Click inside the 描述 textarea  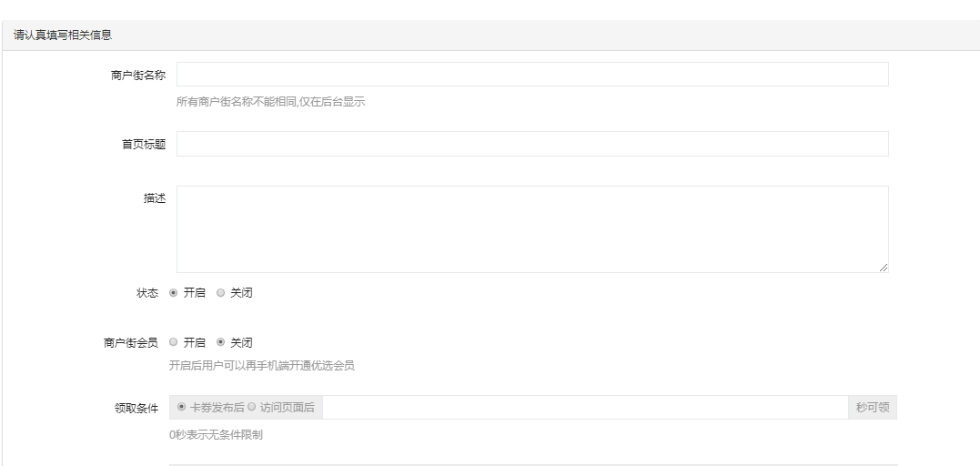tap(532, 229)
